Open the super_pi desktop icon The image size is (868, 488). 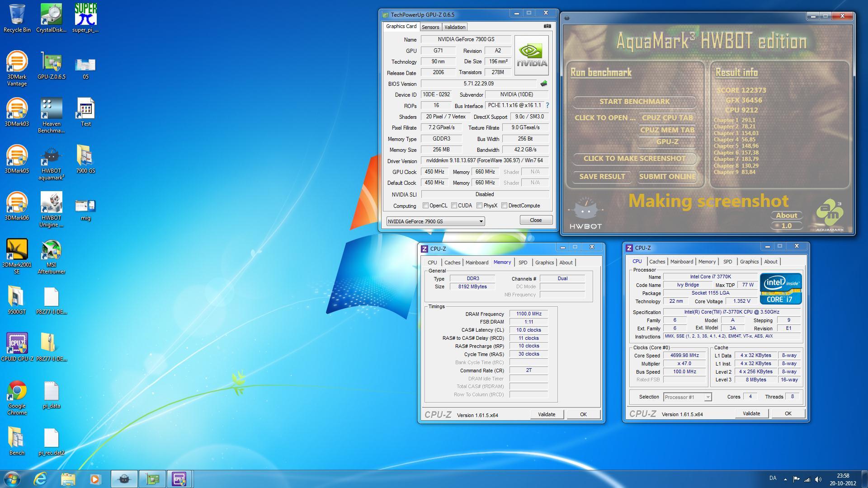tap(85, 18)
